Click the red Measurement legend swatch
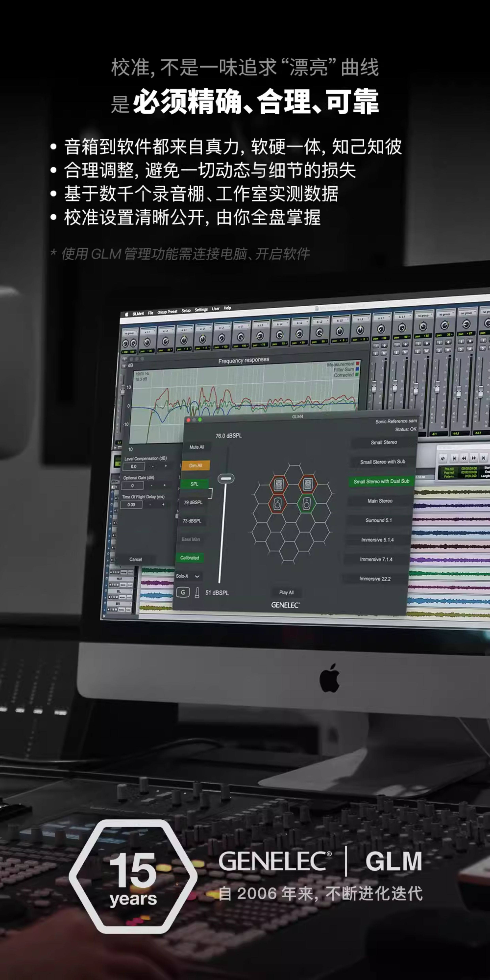Viewport: 490px width, 980px height. pyautogui.click(x=358, y=364)
